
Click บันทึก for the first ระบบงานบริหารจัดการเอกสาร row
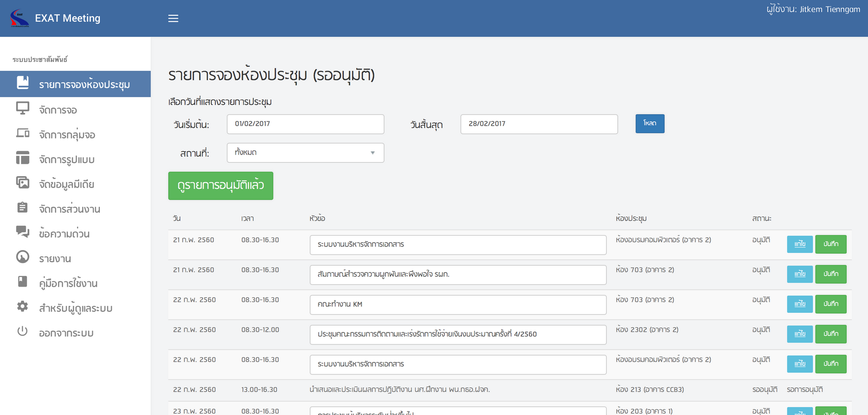pyautogui.click(x=831, y=244)
